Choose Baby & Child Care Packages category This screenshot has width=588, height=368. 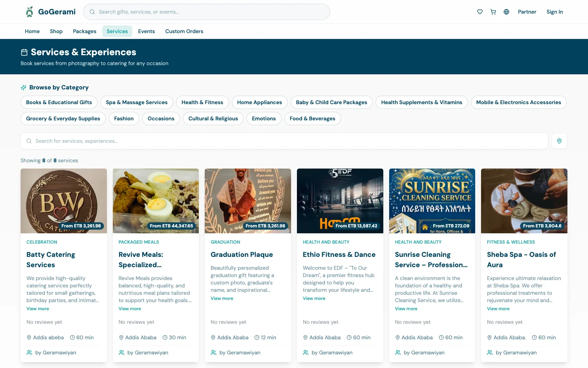point(331,102)
